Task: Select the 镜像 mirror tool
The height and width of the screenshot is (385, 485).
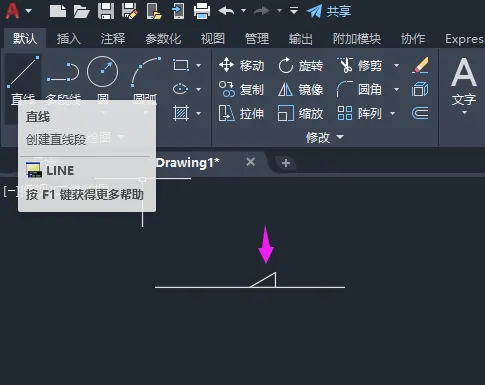Action: pos(301,89)
